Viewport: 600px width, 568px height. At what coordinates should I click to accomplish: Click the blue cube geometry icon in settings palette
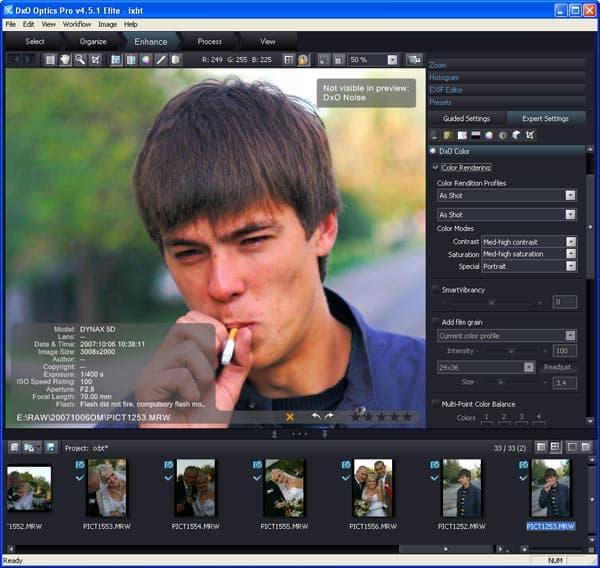coord(516,135)
